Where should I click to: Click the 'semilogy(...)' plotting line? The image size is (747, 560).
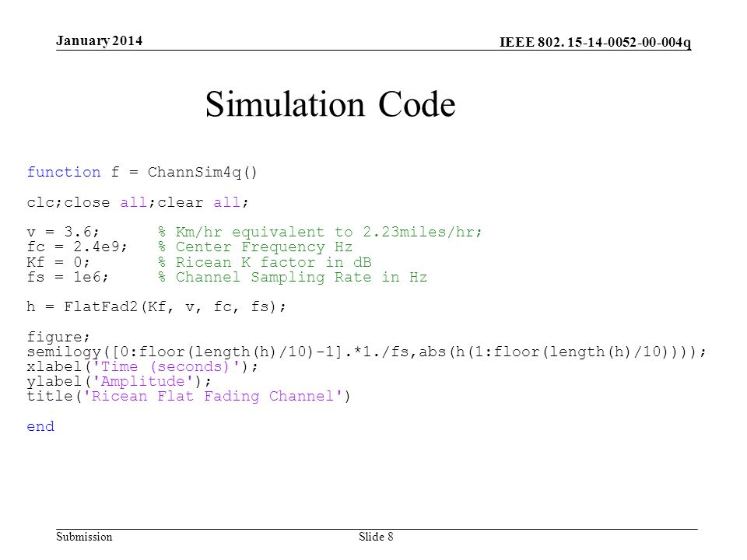point(366,352)
